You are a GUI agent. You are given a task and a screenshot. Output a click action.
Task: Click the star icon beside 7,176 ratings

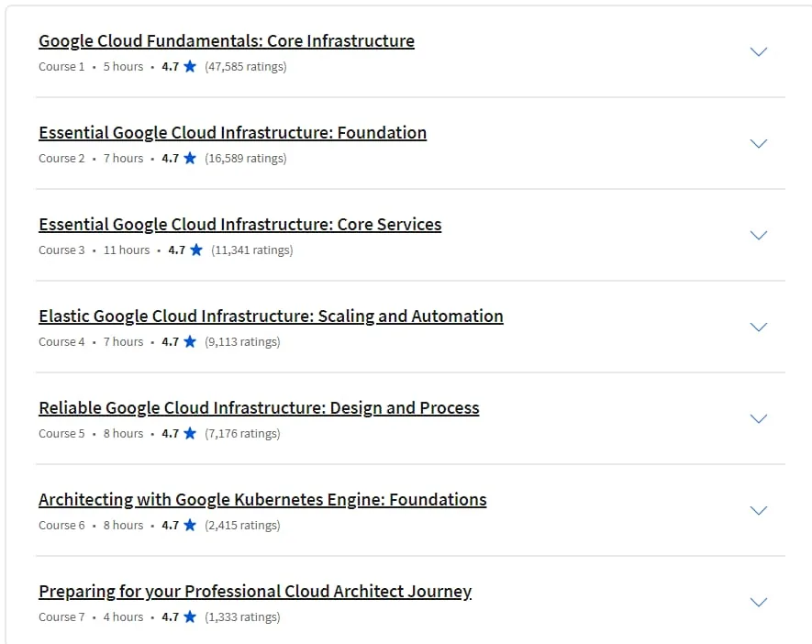click(190, 433)
